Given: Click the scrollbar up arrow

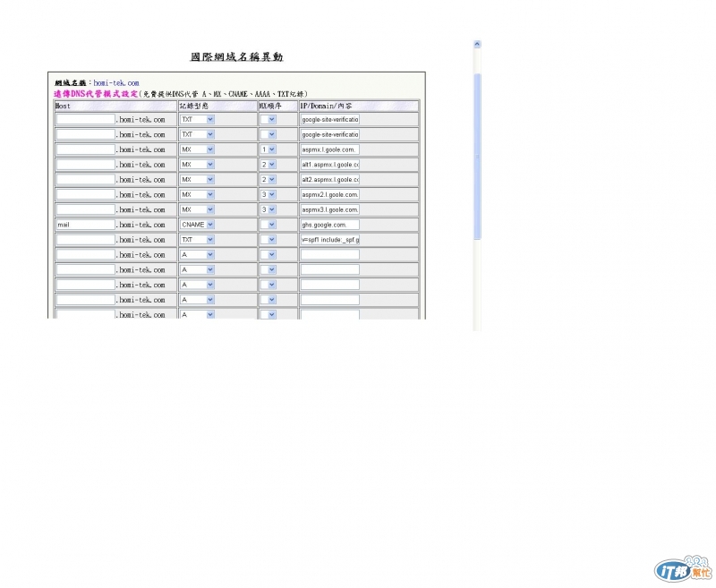Looking at the screenshot, I should pyautogui.click(x=477, y=44).
